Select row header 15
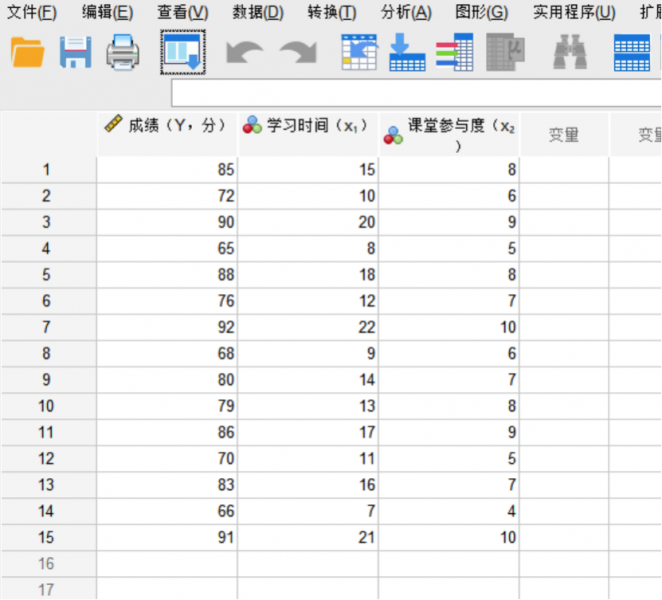Image resolution: width=662 pixels, height=600 pixels. [x=49, y=538]
